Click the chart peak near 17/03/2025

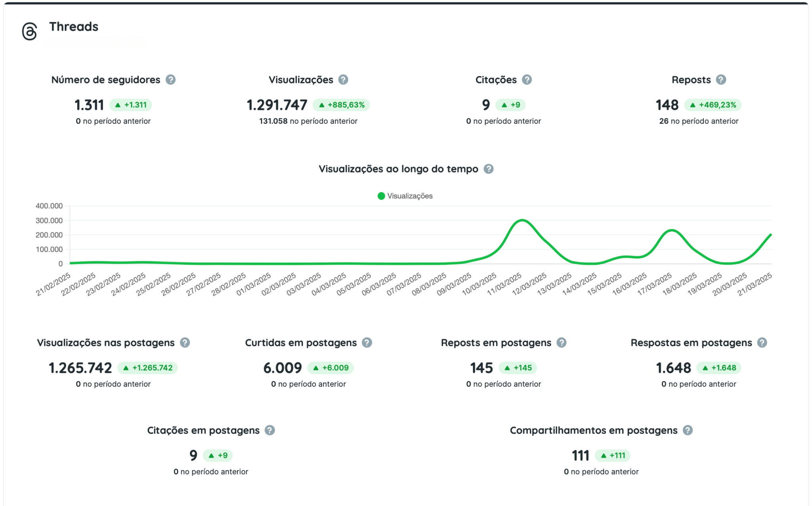[671, 230]
